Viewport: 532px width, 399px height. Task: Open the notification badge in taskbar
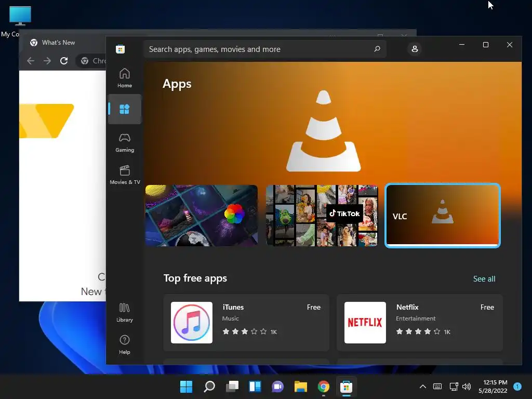point(517,387)
